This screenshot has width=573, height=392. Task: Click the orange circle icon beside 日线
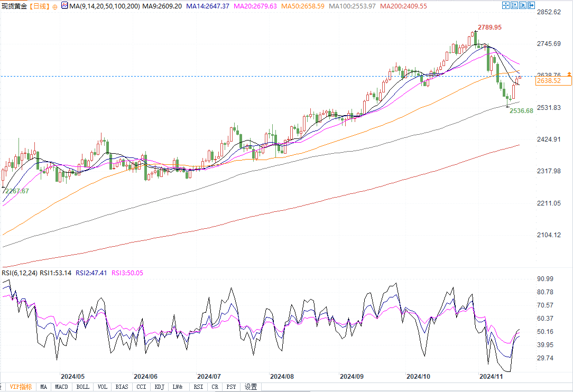point(56,6)
